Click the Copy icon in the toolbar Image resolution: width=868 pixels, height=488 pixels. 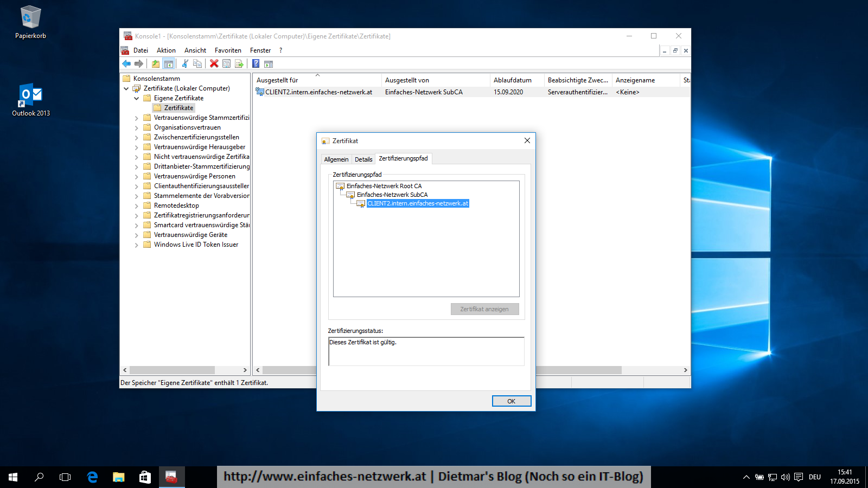(x=197, y=64)
